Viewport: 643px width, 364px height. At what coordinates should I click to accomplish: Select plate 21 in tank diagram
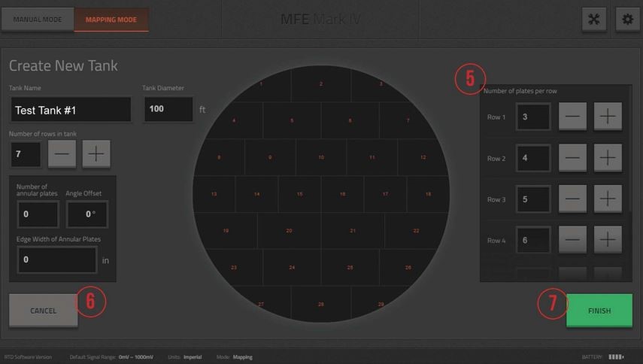[x=353, y=231]
